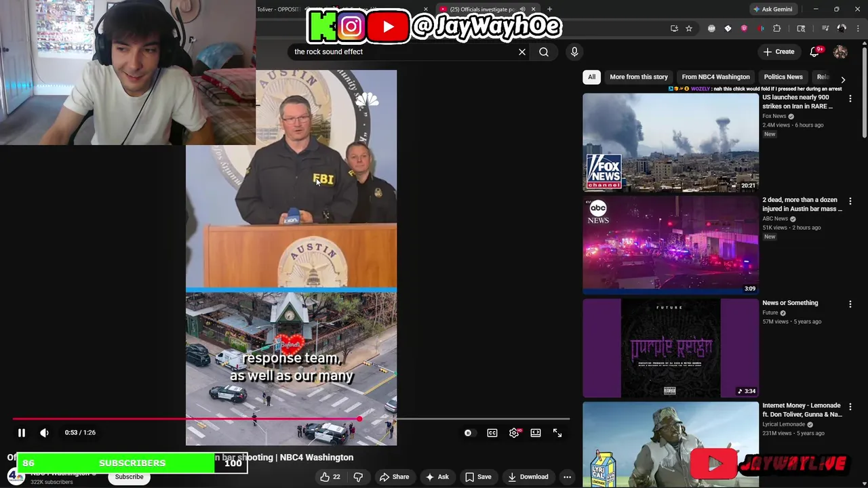The width and height of the screenshot is (868, 488).
Task: Search with voice microphone icon
Action: point(574,52)
